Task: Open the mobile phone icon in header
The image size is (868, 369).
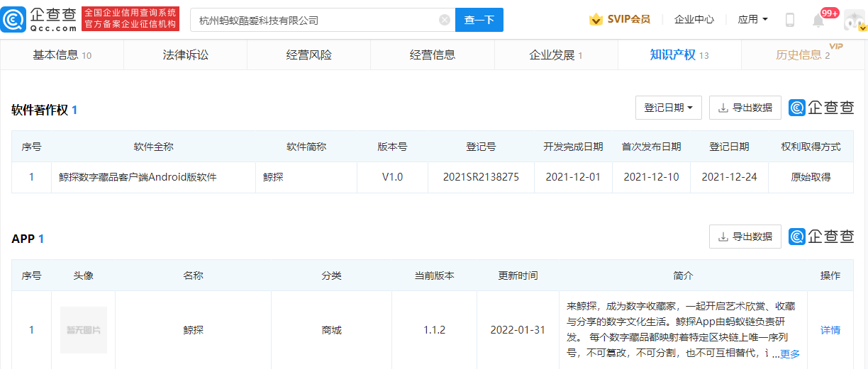Action: [x=790, y=20]
